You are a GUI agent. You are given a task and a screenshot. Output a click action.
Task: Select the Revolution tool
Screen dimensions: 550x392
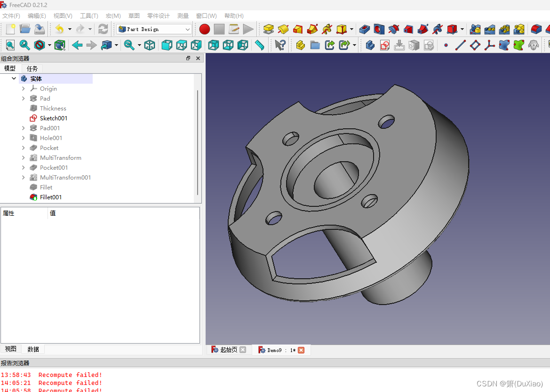[x=283, y=29]
